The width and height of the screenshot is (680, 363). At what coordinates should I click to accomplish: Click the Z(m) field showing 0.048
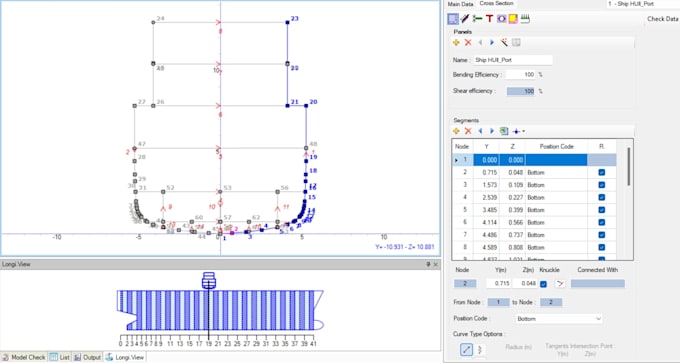[x=525, y=284]
